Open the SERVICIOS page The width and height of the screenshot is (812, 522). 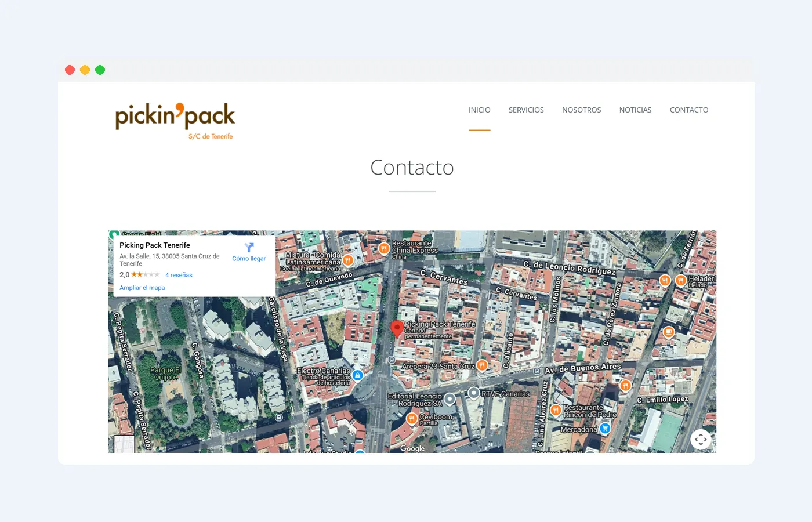coord(526,110)
